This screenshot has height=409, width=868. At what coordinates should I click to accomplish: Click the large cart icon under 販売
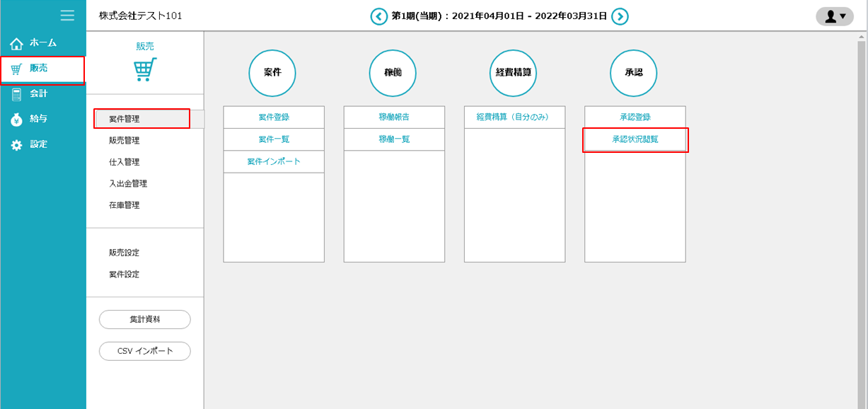145,69
